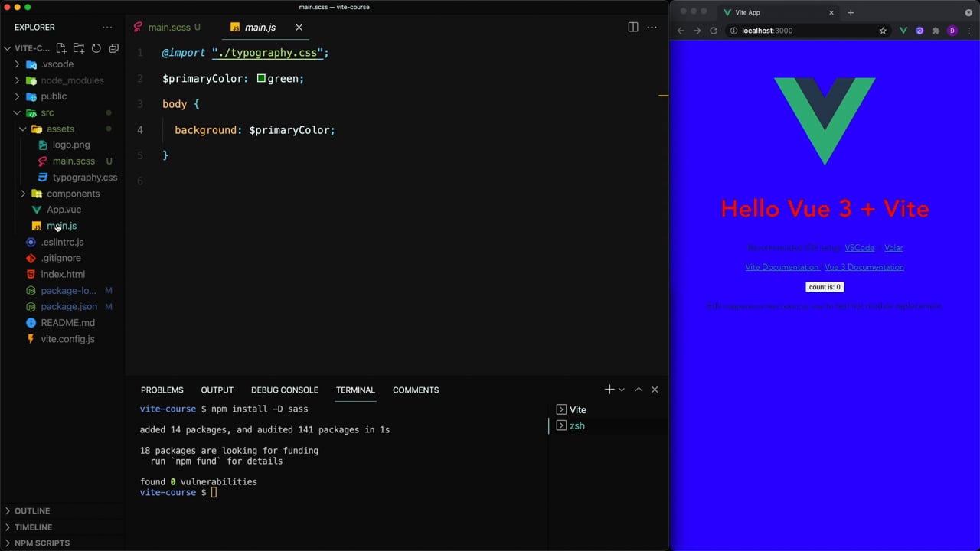Open typography.css in Explorer

[85, 178]
